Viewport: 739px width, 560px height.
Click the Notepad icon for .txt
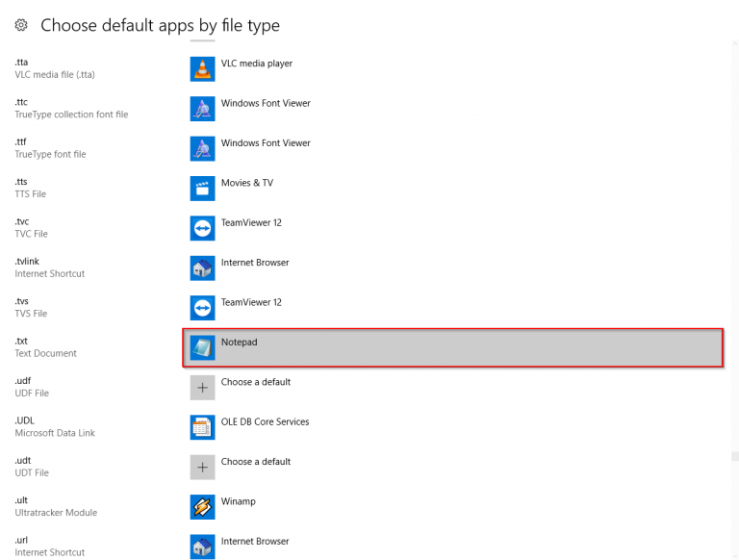tap(202, 347)
